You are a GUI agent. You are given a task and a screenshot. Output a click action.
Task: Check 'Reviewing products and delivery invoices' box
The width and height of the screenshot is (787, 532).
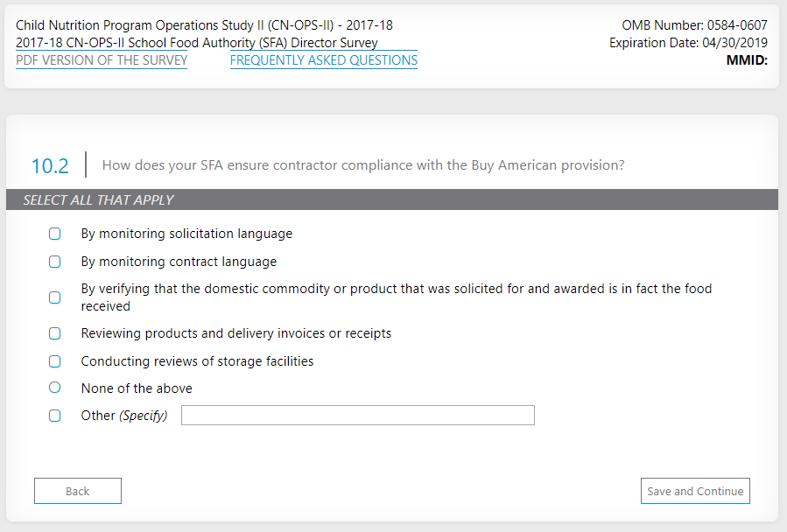[55, 333]
